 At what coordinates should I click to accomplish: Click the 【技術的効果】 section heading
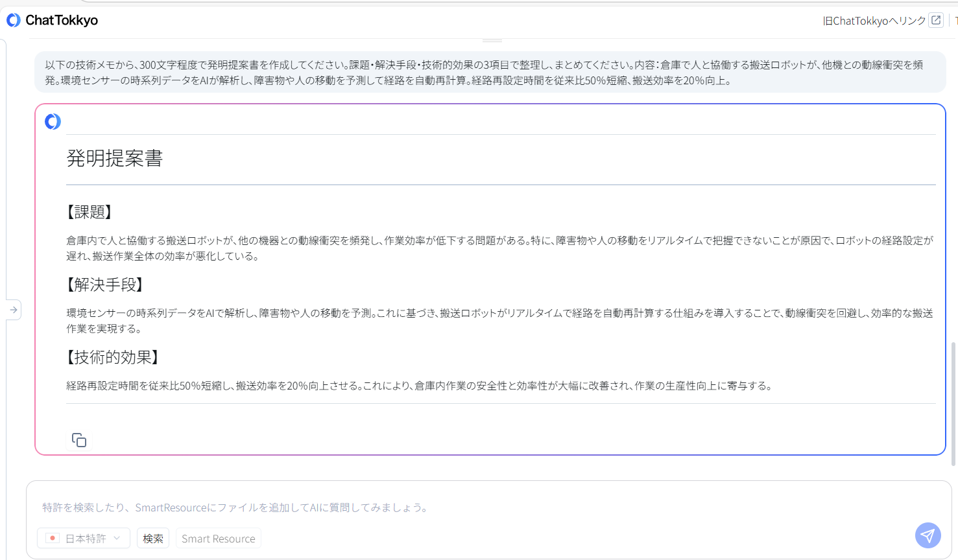click(x=113, y=357)
